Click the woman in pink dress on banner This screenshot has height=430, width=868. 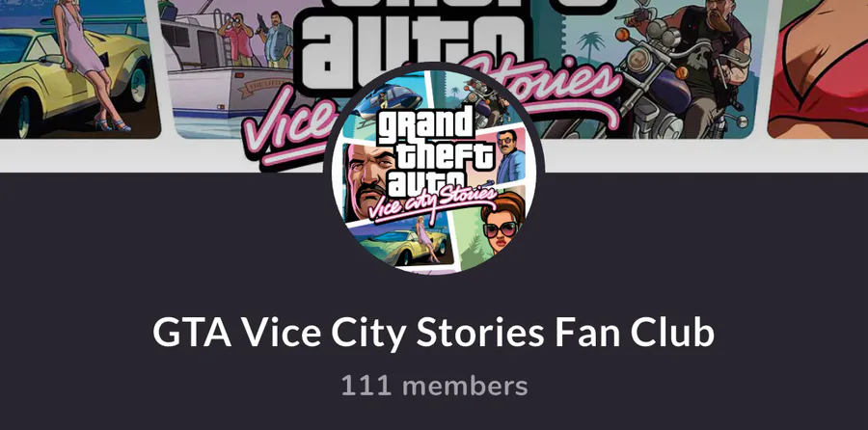88,64
